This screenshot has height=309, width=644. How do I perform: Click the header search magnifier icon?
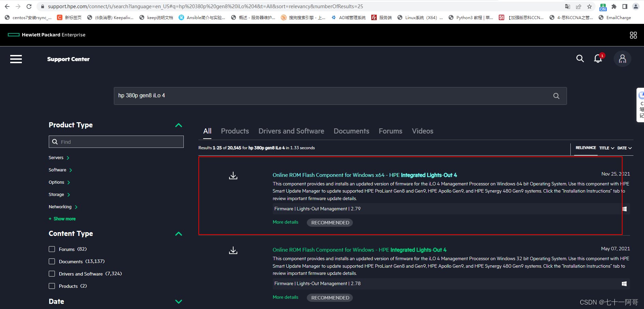[580, 59]
